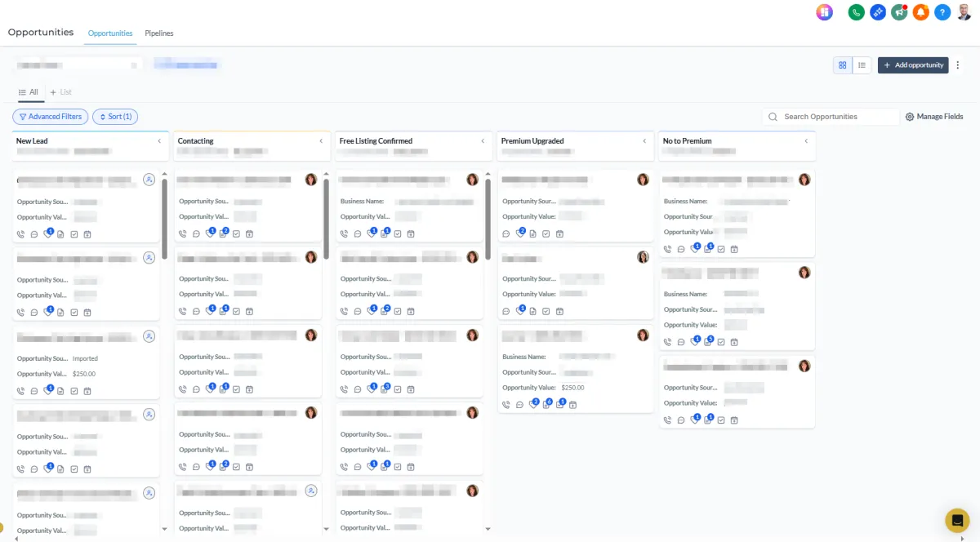Image resolution: width=980 pixels, height=542 pixels.
Task: Click the Opportunities page heading
Action: [x=41, y=33]
